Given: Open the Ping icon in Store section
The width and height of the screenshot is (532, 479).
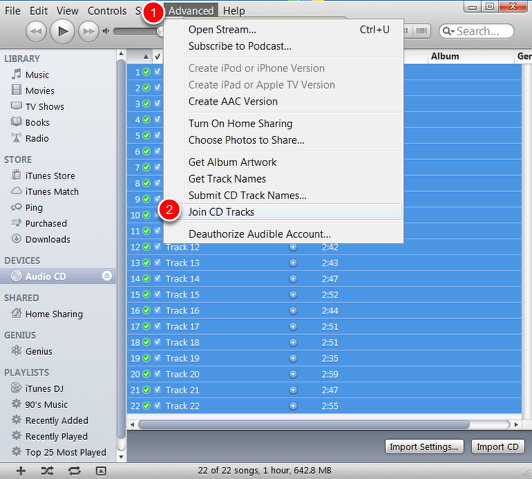Looking at the screenshot, I should 16,207.
